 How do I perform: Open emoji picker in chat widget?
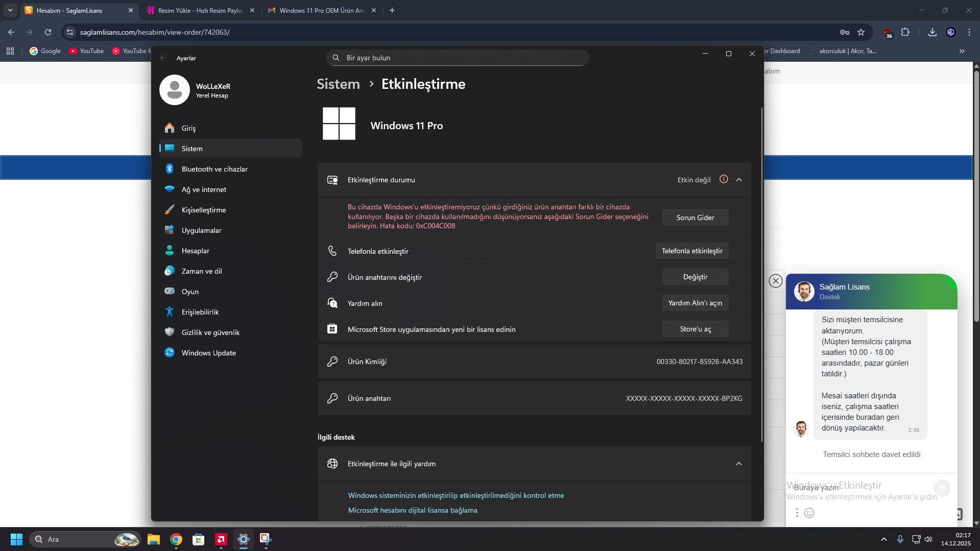(x=809, y=513)
